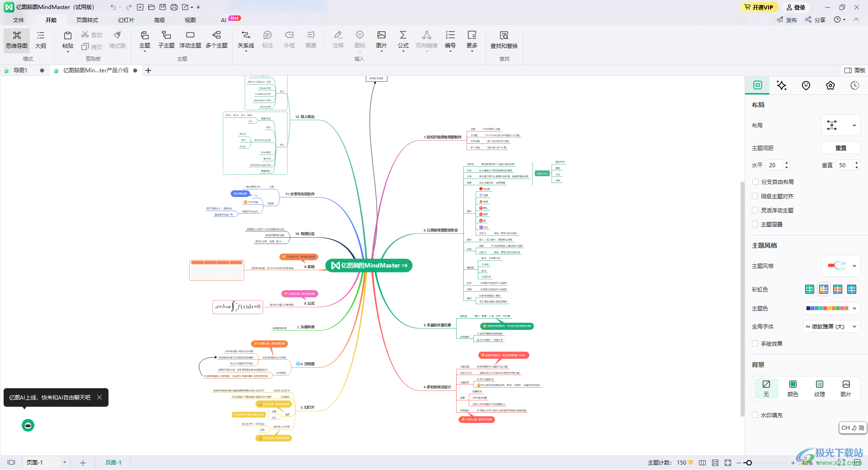Screen dimensions: 868x470
Task: Enable Watermark Fill (水印填充)
Action: (x=755, y=415)
